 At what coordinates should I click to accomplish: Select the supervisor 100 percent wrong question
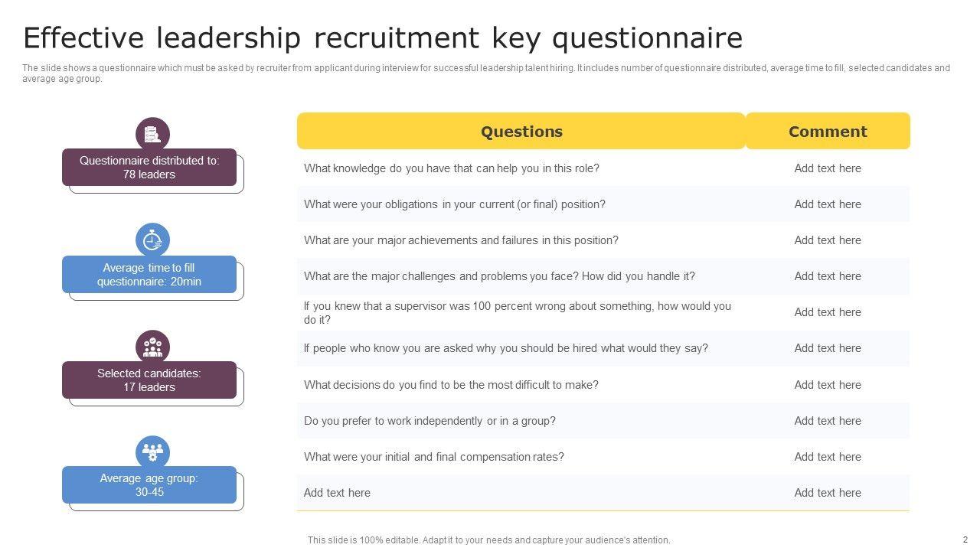tap(517, 312)
